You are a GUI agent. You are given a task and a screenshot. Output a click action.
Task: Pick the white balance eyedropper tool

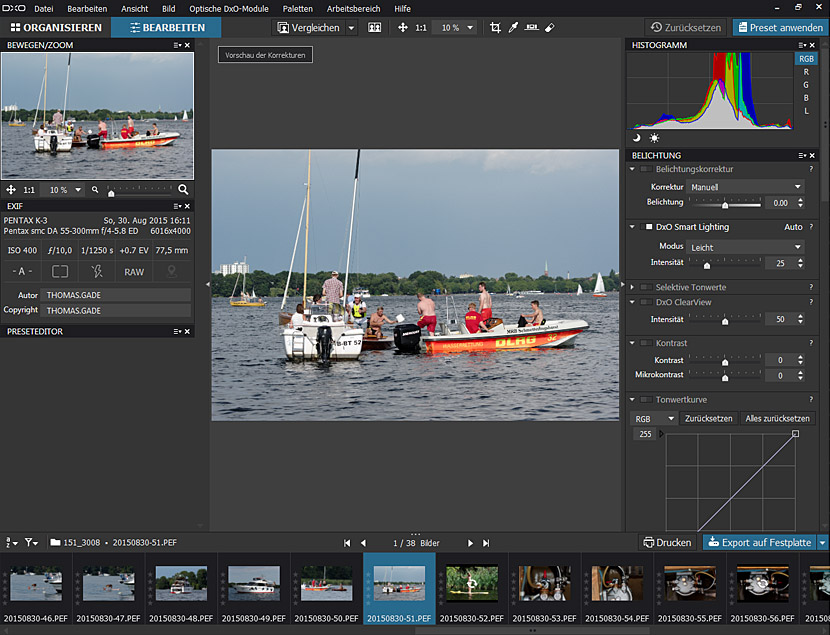pyautogui.click(x=513, y=28)
